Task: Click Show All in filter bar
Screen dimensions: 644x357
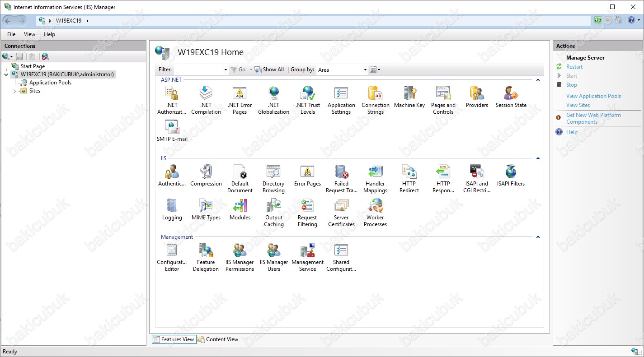Action: [269, 70]
